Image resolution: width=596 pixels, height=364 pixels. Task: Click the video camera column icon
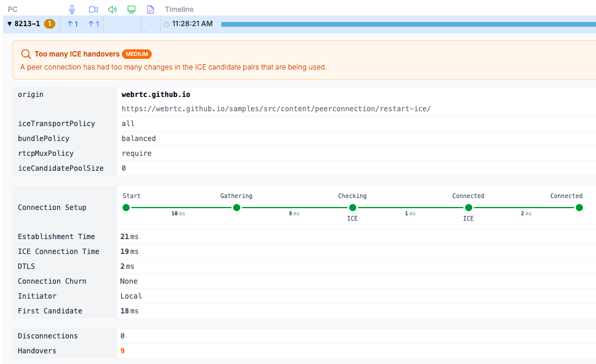(x=93, y=10)
